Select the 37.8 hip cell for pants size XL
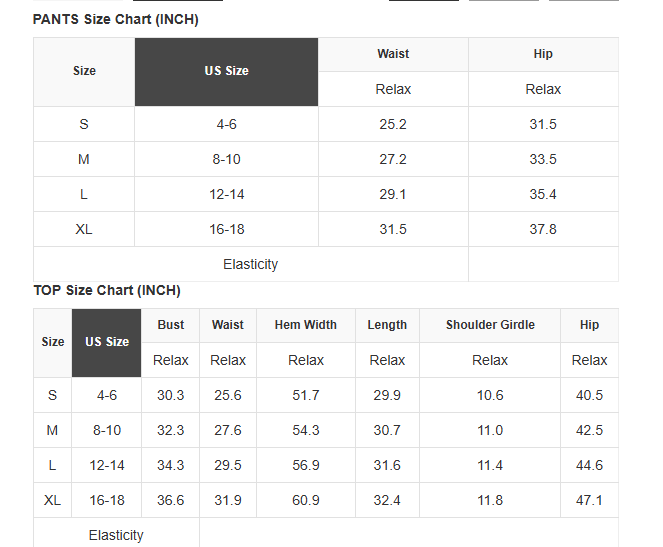 point(543,229)
